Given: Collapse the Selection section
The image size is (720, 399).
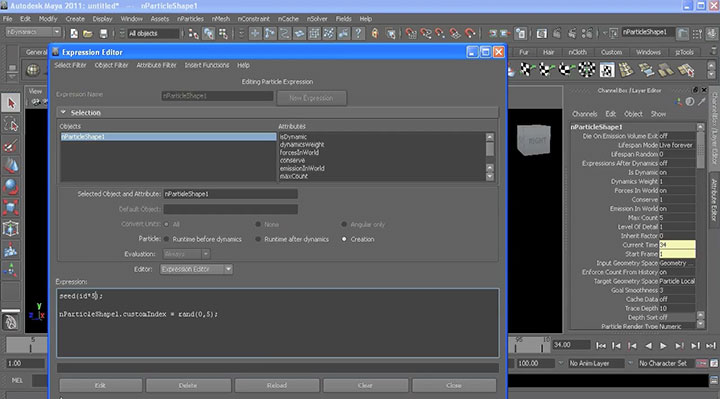Looking at the screenshot, I should [x=63, y=112].
